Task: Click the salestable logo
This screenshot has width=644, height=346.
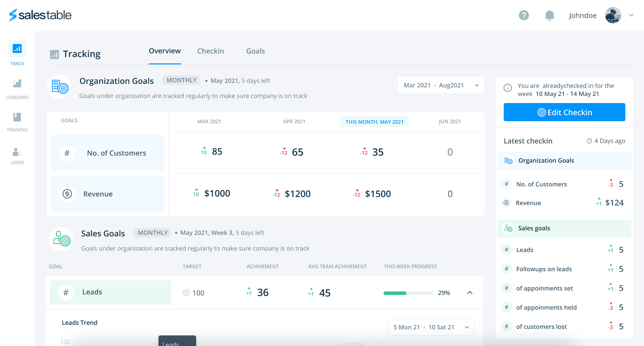Action: [x=40, y=15]
